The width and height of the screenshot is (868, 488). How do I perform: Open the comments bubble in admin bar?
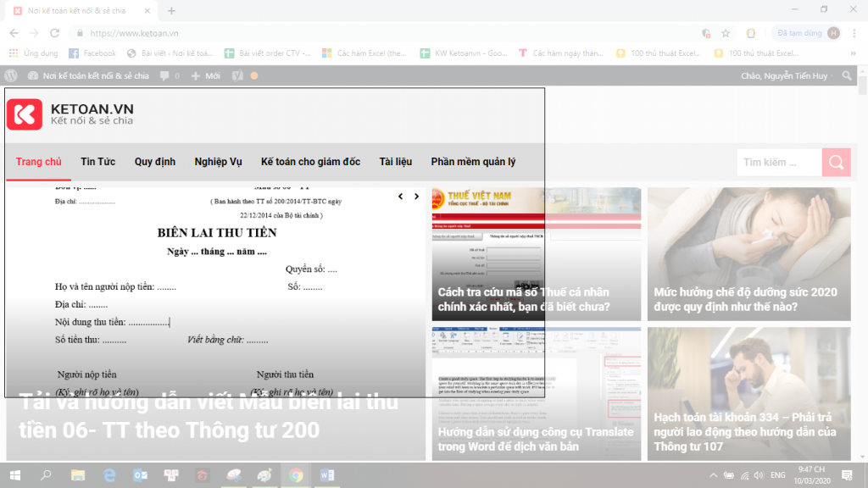coord(170,75)
